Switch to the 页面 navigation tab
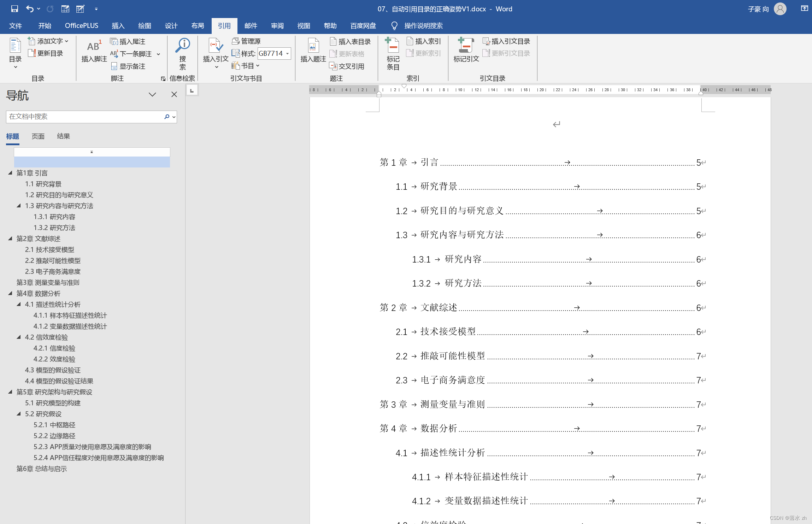The image size is (812, 524). tap(38, 136)
